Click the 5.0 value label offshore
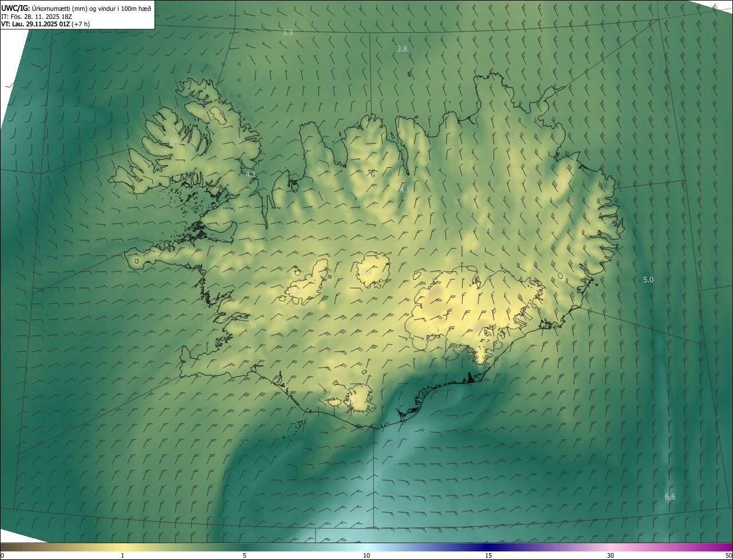The width and height of the screenshot is (733, 560). click(648, 280)
